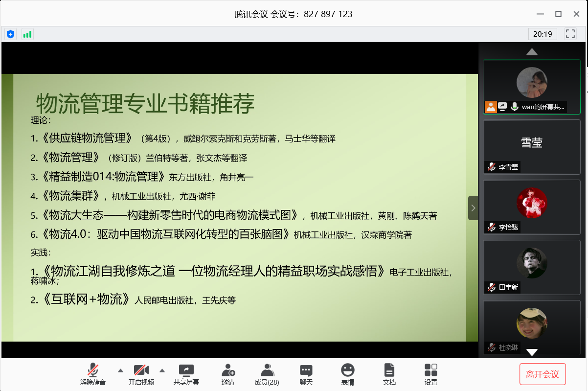Select 田宇新's video tile
The height and width of the screenshot is (391, 588).
click(x=532, y=267)
